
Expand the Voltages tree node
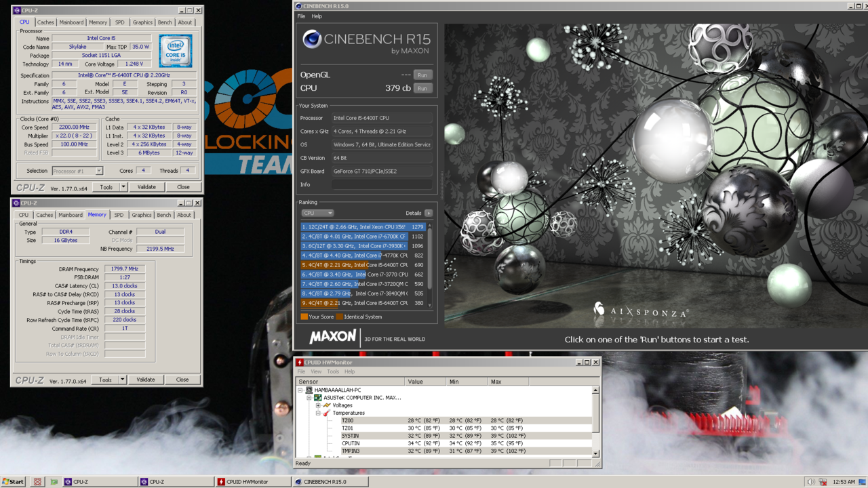318,405
